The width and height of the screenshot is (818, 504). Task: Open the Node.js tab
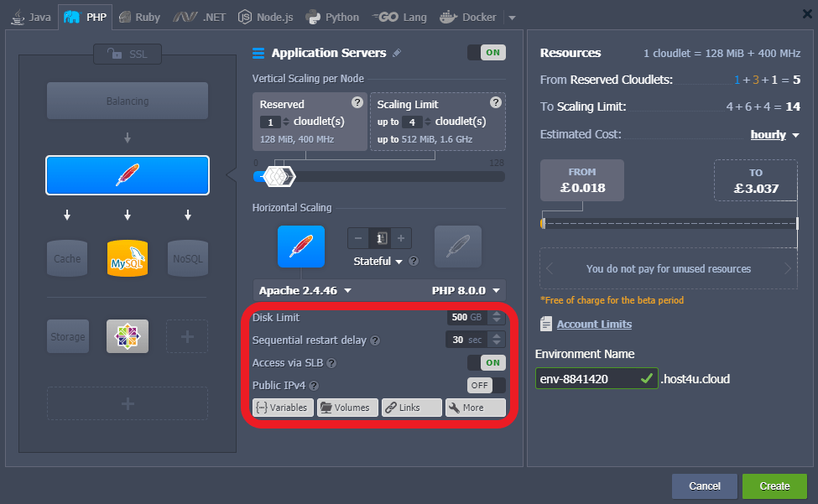pyautogui.click(x=266, y=18)
